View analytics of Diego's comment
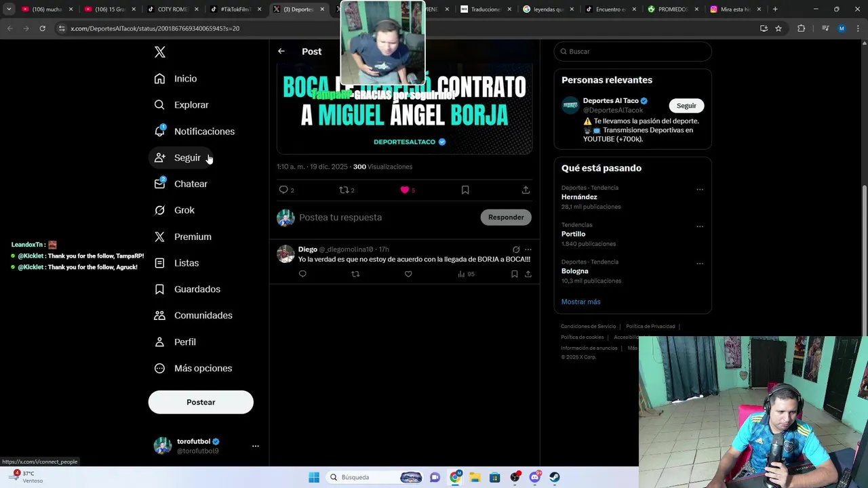The image size is (868, 488). (466, 274)
